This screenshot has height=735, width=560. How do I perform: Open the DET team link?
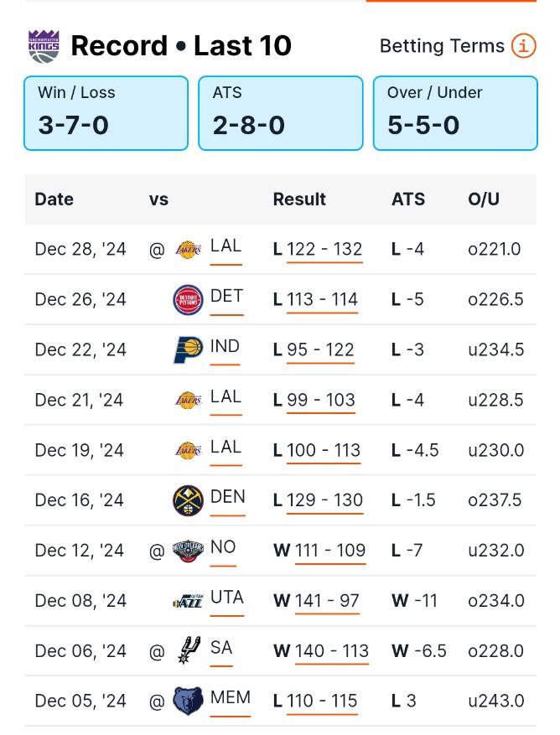tap(226, 296)
